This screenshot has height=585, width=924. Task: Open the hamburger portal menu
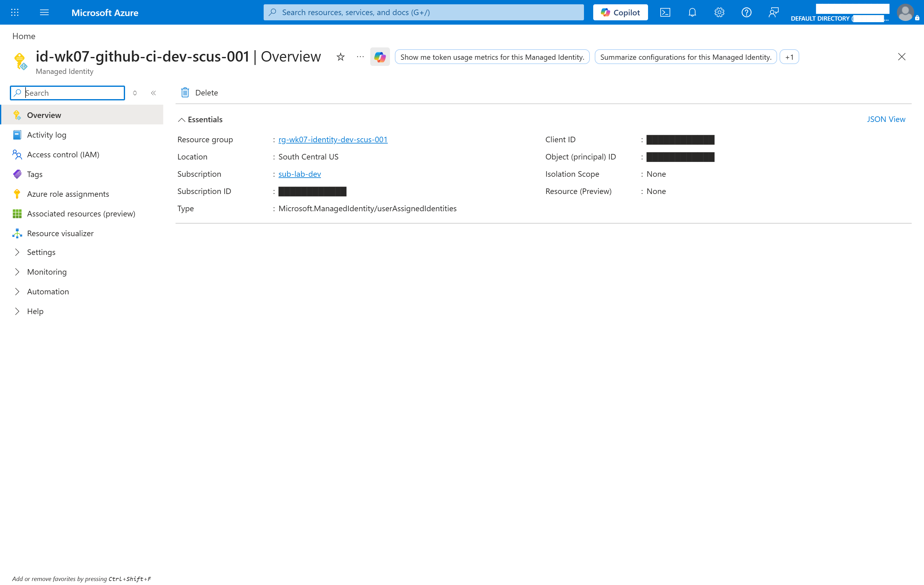click(44, 12)
